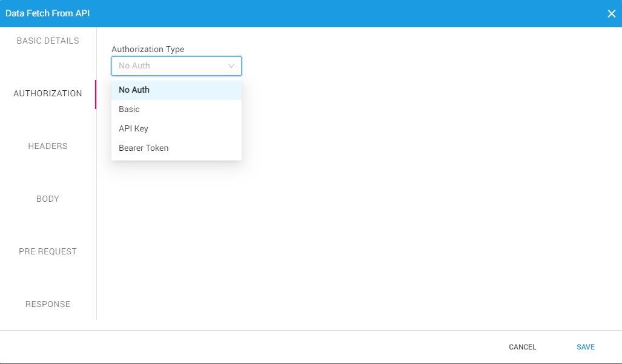Click inside the Authorization Type select field
The height and width of the screenshot is (364, 622).
[170, 66]
